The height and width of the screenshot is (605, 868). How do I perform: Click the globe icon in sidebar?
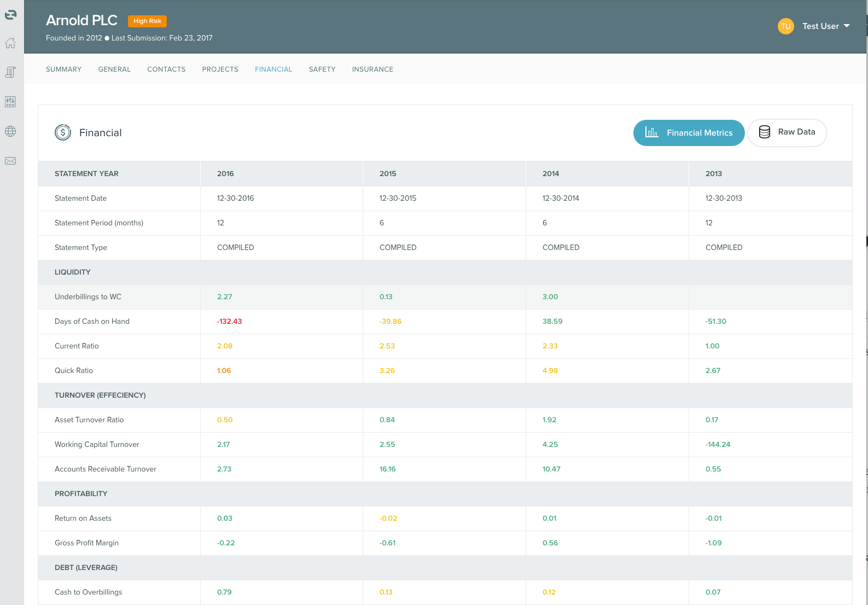point(10,131)
